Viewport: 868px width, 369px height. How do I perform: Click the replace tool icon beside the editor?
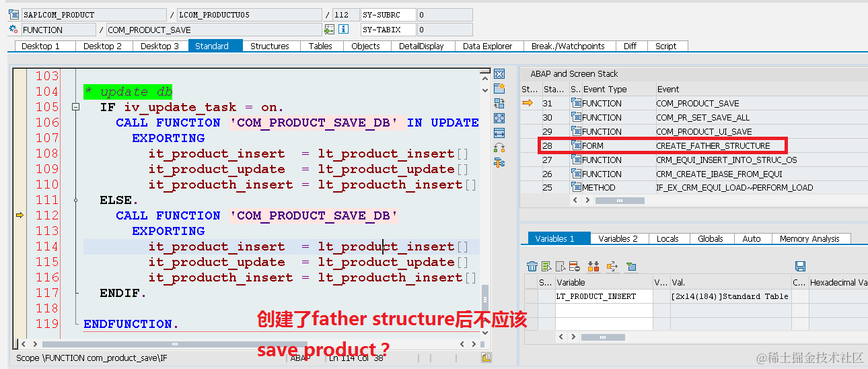point(499,104)
